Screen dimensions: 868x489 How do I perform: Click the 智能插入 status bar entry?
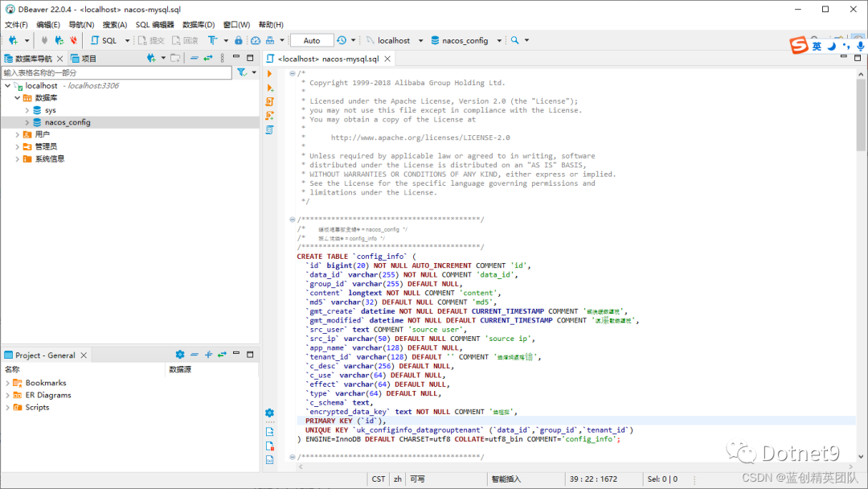coord(506,479)
